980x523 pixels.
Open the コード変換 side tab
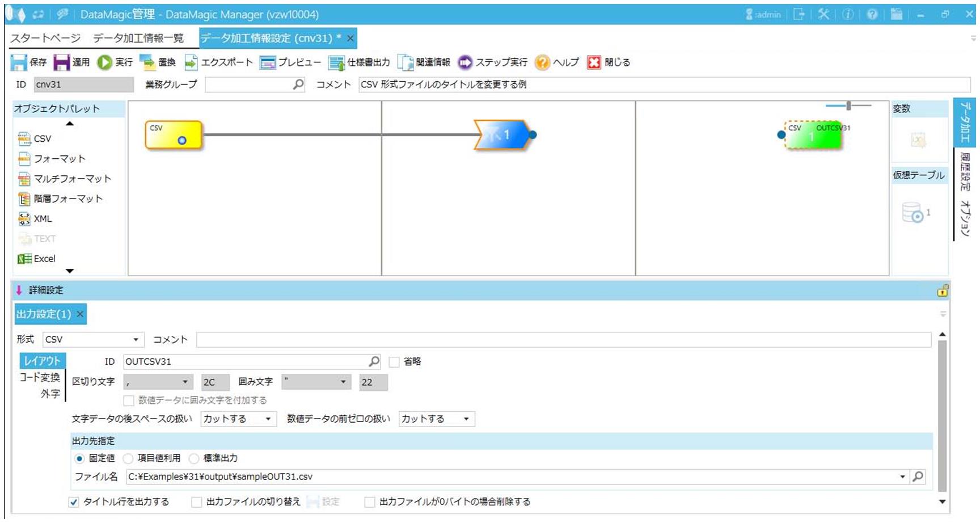tap(40, 377)
